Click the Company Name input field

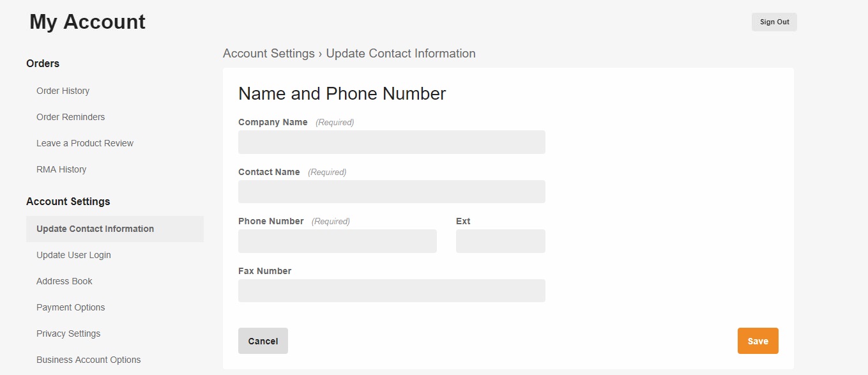(x=392, y=142)
